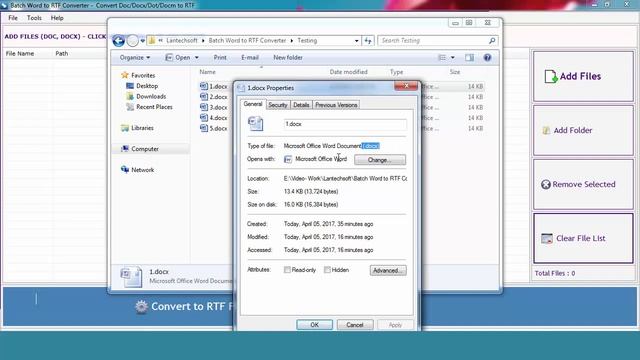Click the Computer icon in navigation pane
The height and width of the screenshot is (360, 640).
coord(125,149)
